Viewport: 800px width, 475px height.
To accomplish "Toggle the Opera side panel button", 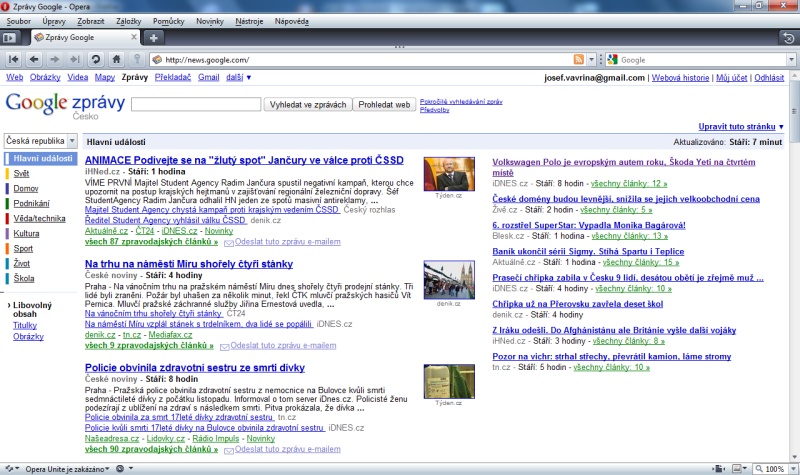I will pos(9,38).
